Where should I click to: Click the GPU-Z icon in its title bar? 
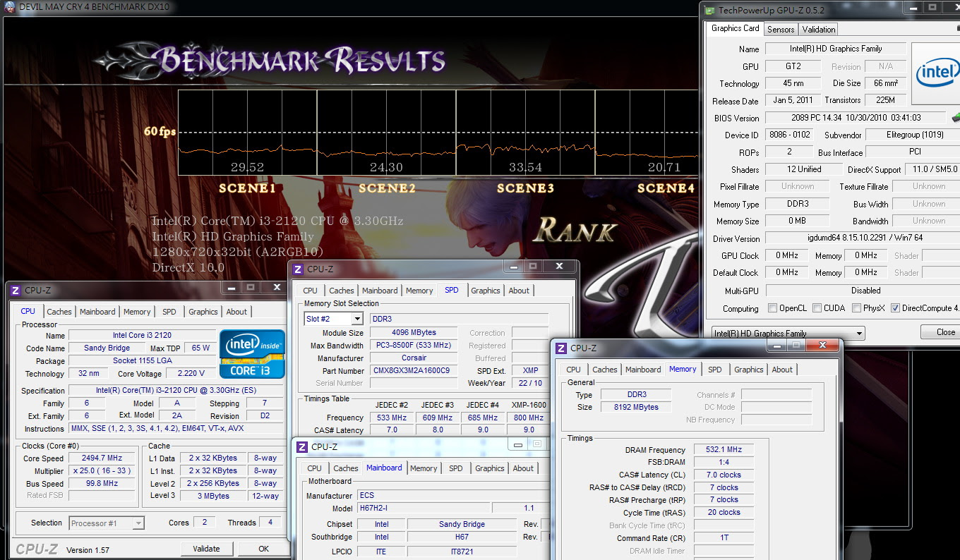710,10
